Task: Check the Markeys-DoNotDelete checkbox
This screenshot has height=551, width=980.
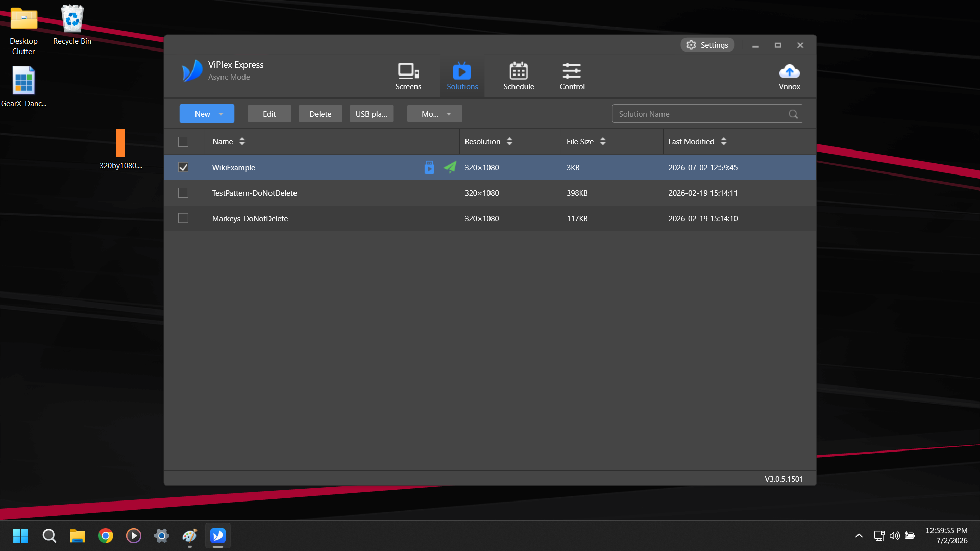Action: pos(183,218)
